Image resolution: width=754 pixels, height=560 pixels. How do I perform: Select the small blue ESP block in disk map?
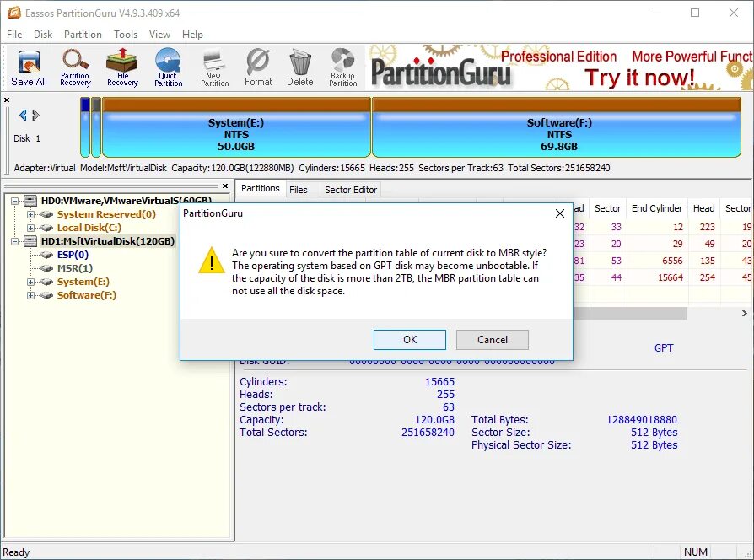tap(85, 127)
